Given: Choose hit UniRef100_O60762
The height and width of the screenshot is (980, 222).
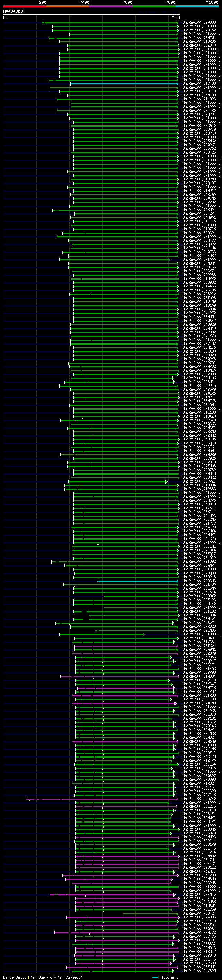Looking at the screenshot, I should point(199,149).
